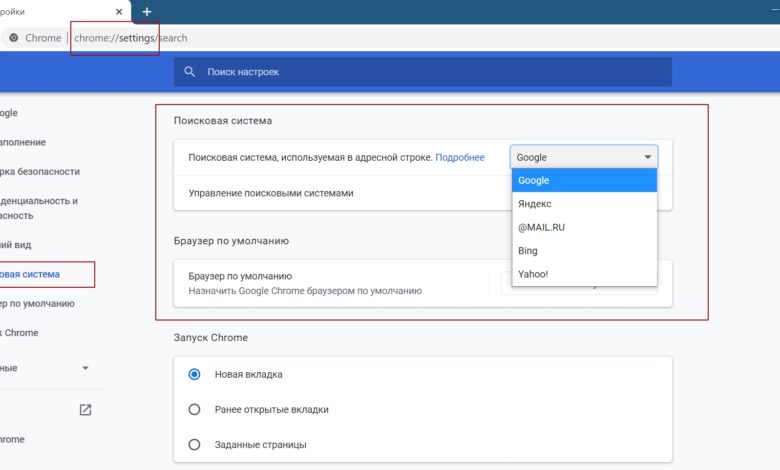
Task: Open sidebar item 'Проверка безопасности'
Action: pyautogui.click(x=40, y=172)
